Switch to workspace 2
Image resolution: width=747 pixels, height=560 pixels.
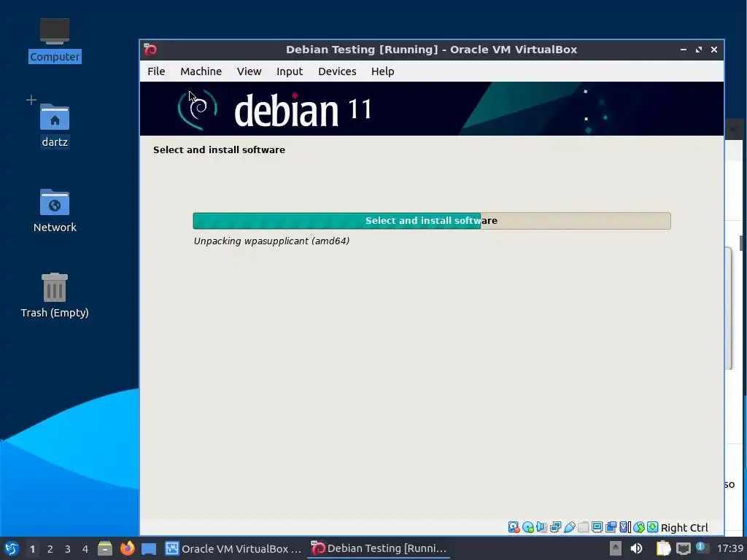50,549
